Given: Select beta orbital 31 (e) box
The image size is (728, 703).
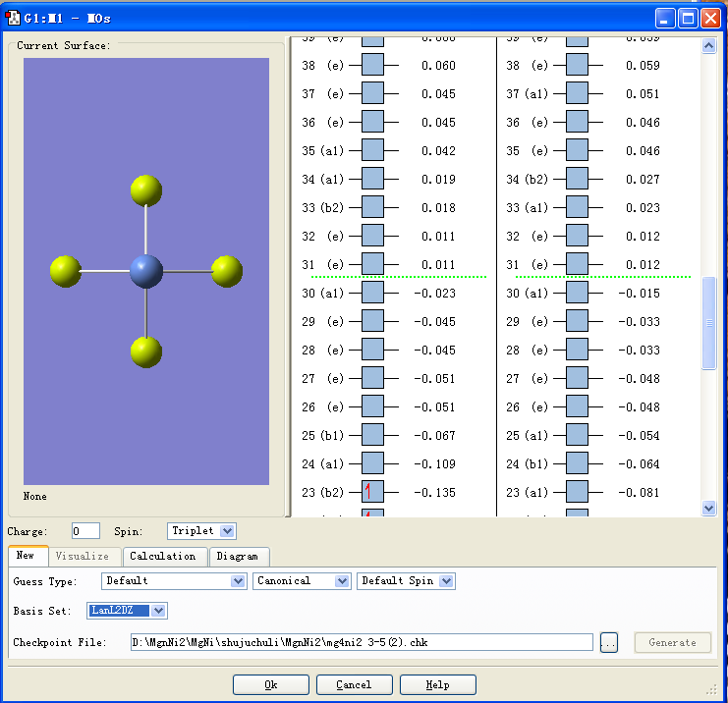Looking at the screenshot, I should [577, 264].
